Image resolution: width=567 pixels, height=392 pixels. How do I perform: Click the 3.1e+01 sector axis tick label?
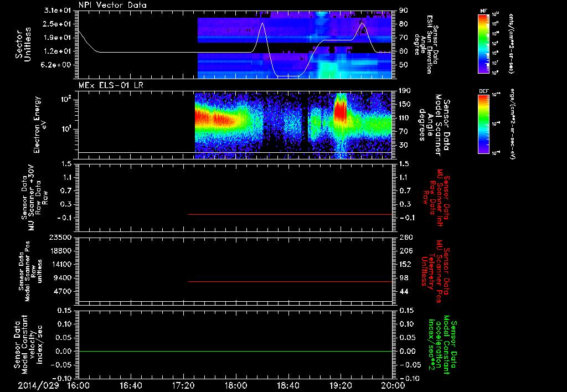pyautogui.click(x=59, y=11)
